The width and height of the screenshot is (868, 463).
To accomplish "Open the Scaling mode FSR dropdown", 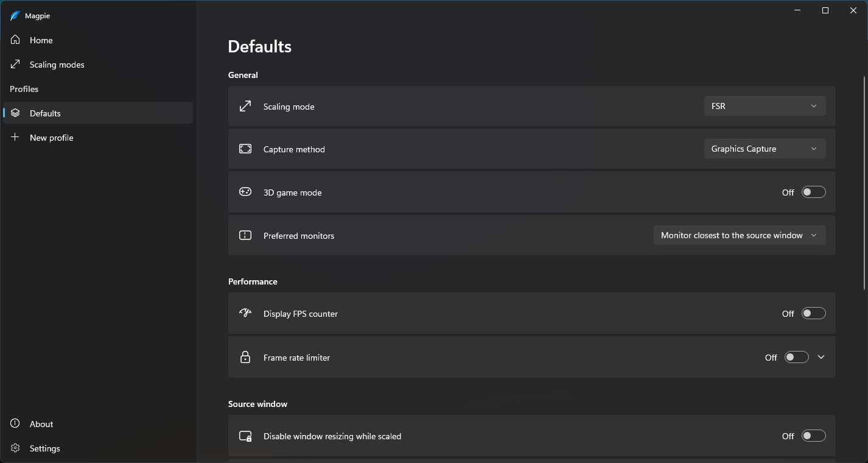I will (764, 106).
